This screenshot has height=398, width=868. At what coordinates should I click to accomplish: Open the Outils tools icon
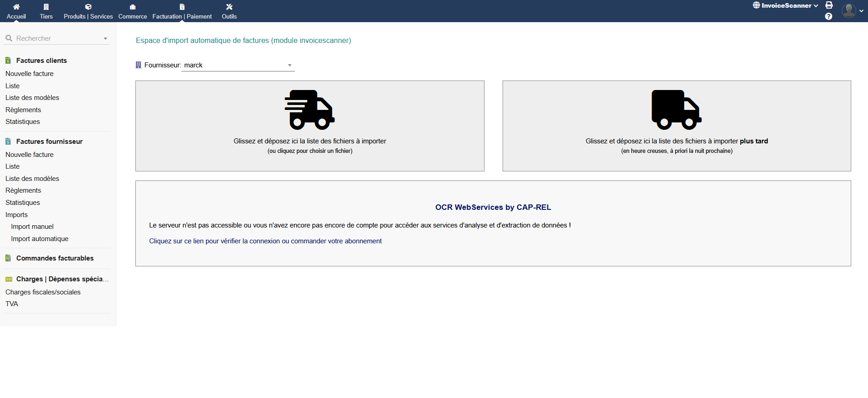click(x=229, y=7)
